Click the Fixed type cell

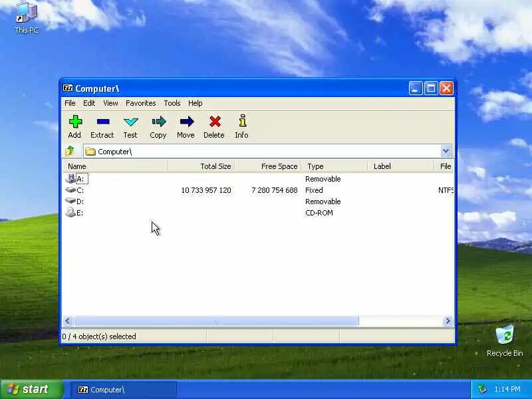click(314, 190)
